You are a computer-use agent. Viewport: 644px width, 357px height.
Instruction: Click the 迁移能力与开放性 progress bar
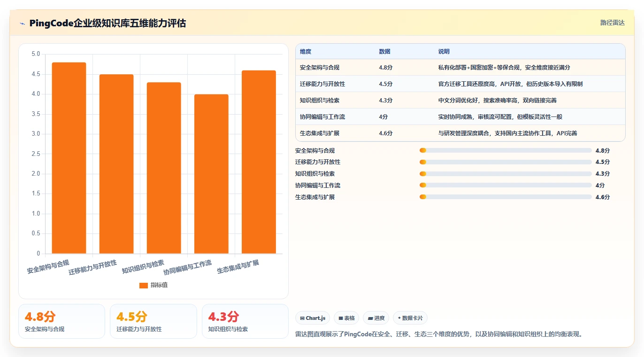(506, 162)
